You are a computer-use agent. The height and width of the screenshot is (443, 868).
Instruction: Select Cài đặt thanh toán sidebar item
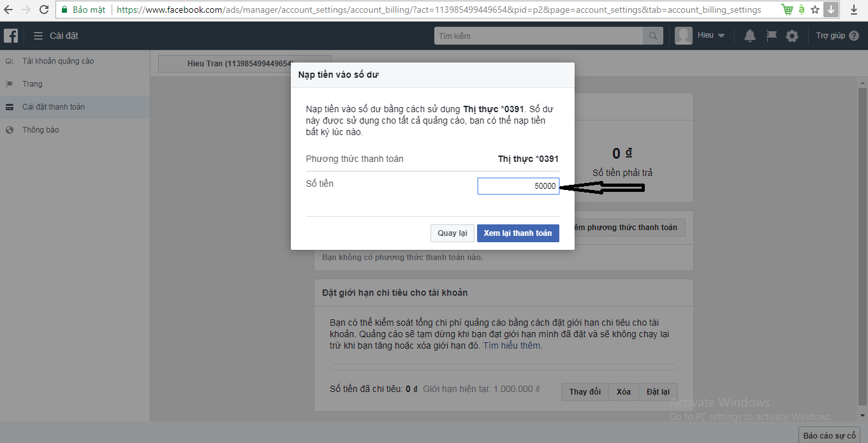(75, 107)
